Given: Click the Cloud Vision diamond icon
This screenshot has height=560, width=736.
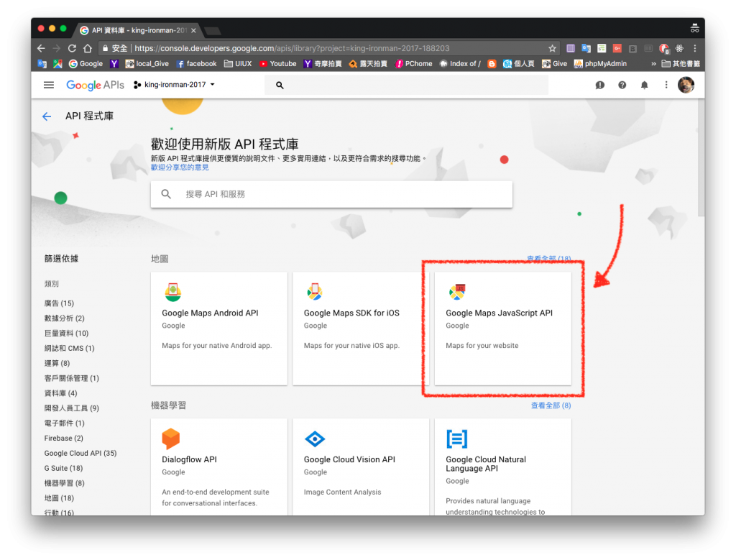Looking at the screenshot, I should click(x=315, y=439).
